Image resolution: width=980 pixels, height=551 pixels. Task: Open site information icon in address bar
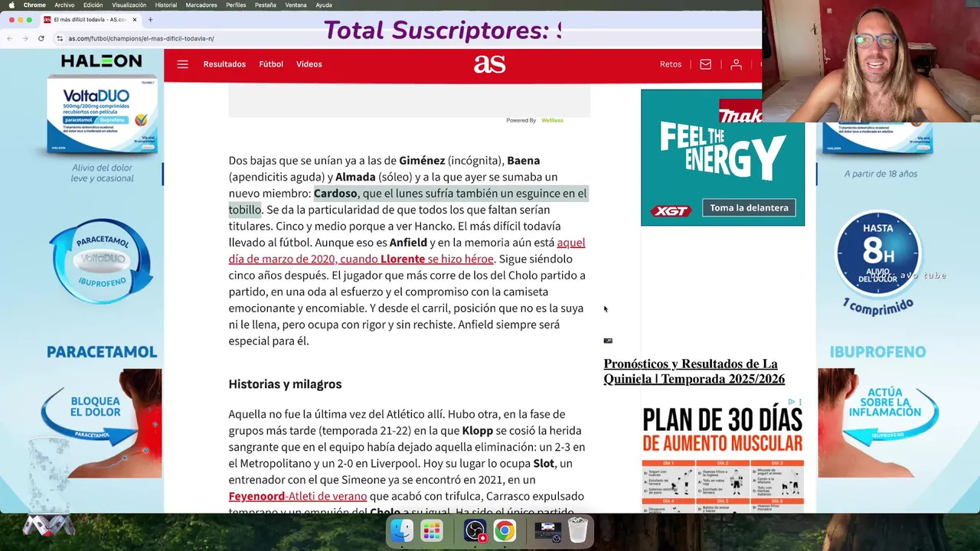[60, 38]
